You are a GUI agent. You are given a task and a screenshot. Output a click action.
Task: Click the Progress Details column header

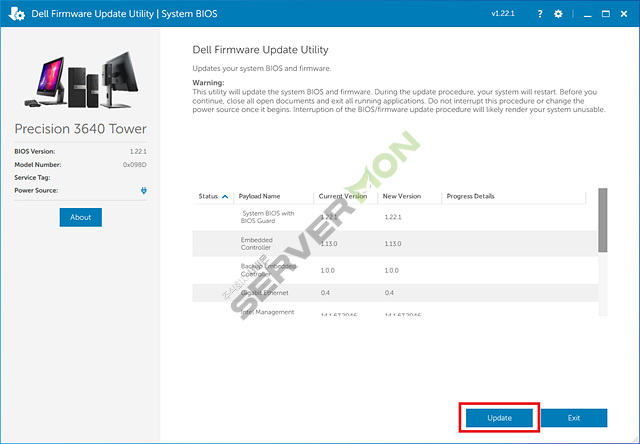[470, 196]
